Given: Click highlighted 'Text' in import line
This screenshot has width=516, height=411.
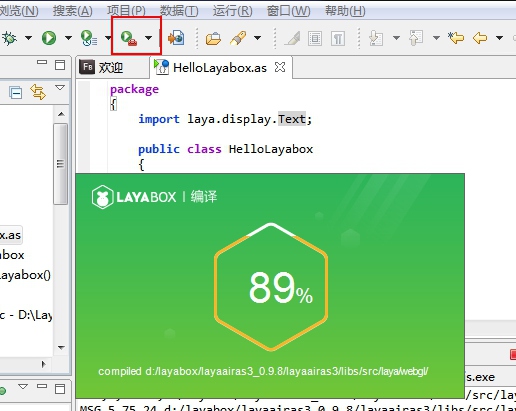Looking at the screenshot, I should coord(292,119).
